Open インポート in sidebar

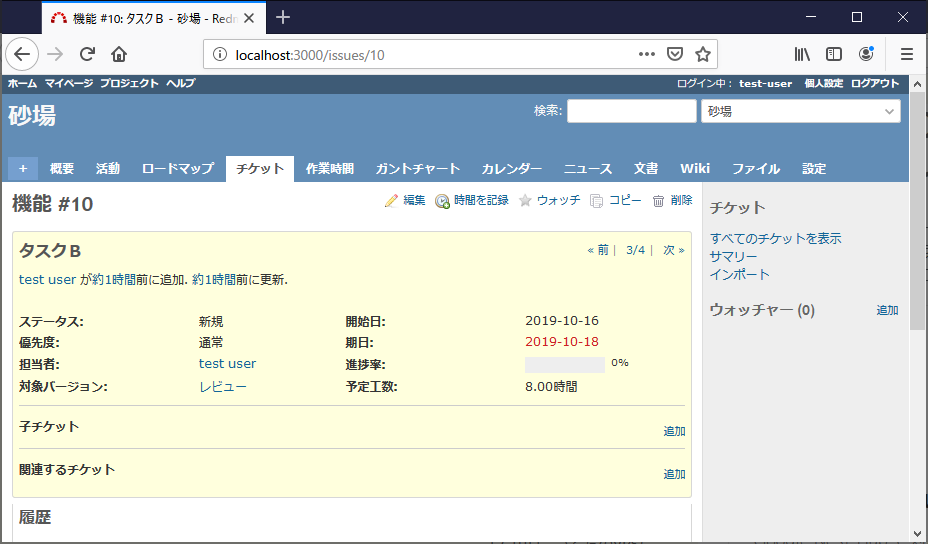click(740, 275)
